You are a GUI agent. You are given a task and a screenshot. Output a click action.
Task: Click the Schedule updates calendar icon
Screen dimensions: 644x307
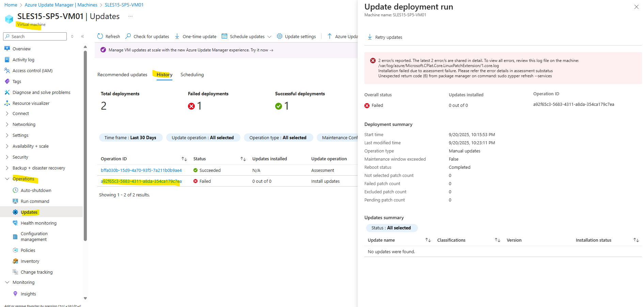tap(224, 36)
